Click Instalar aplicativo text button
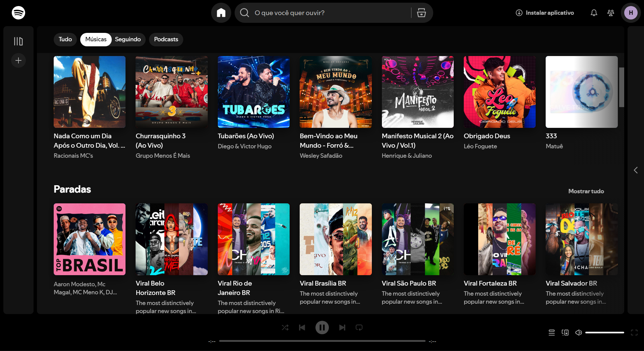Image resolution: width=644 pixels, height=351 pixels. pyautogui.click(x=550, y=13)
